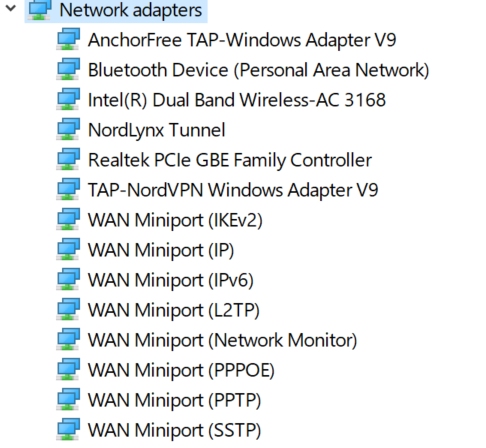Click the Intel Dual Band Wireless icon
This screenshot has height=448, width=486.
click(68, 99)
